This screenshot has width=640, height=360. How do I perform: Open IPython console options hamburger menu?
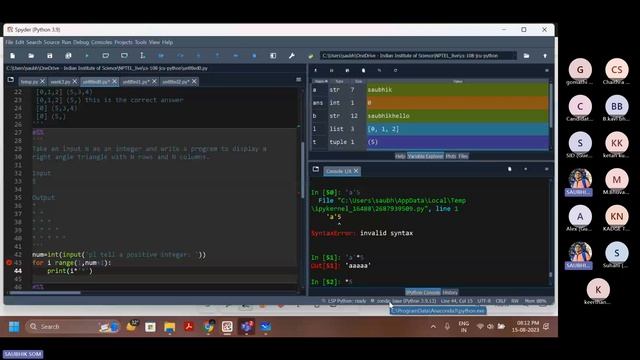pos(547,169)
